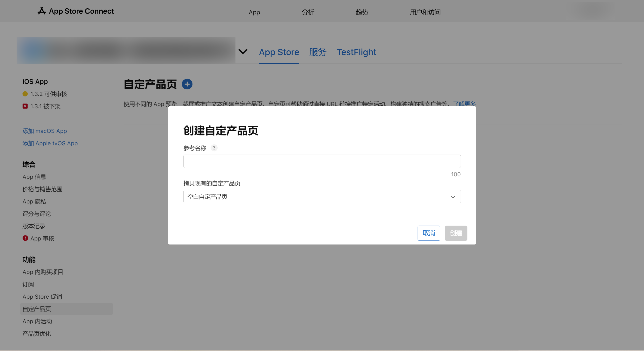Focus the 参考名称 input field
The height and width of the screenshot is (351, 644).
pos(322,161)
